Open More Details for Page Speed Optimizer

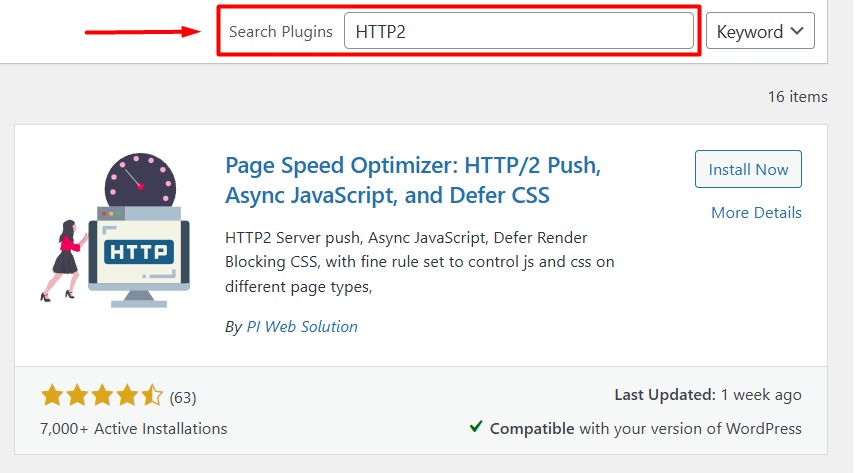point(756,212)
